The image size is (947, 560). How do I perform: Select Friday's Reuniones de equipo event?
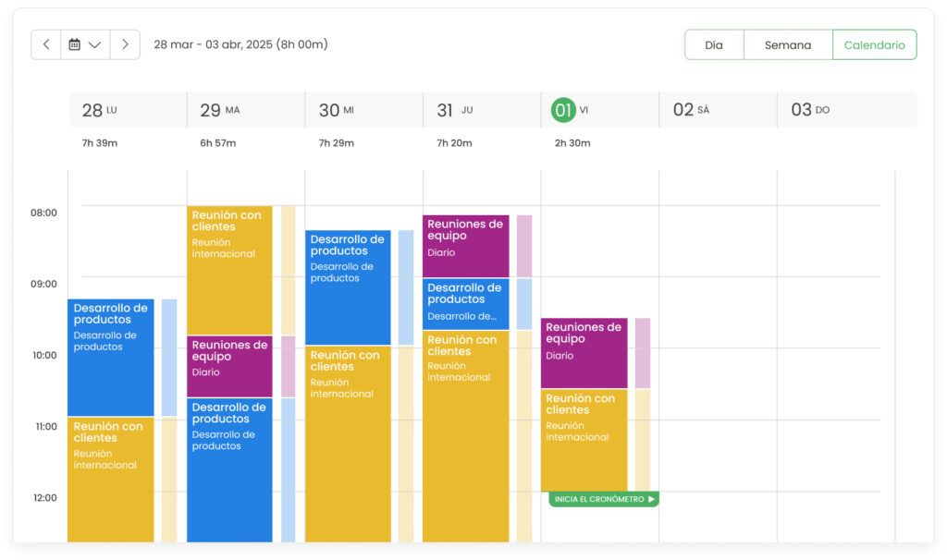583,351
